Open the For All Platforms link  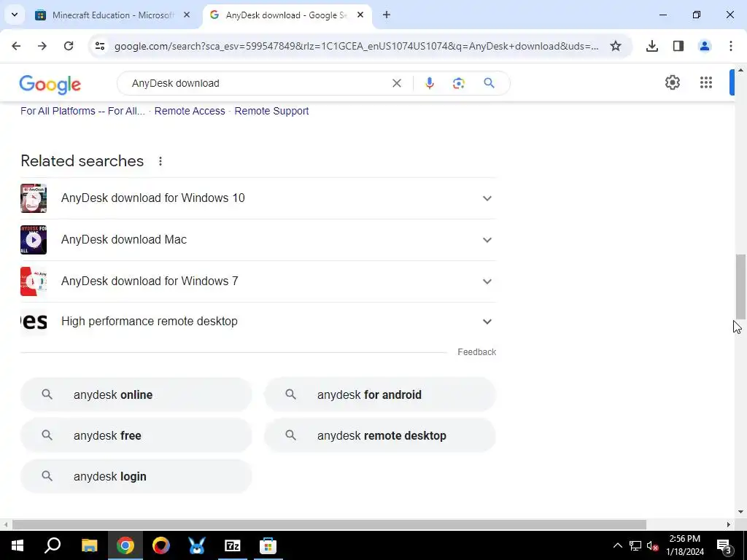pyautogui.click(x=82, y=111)
